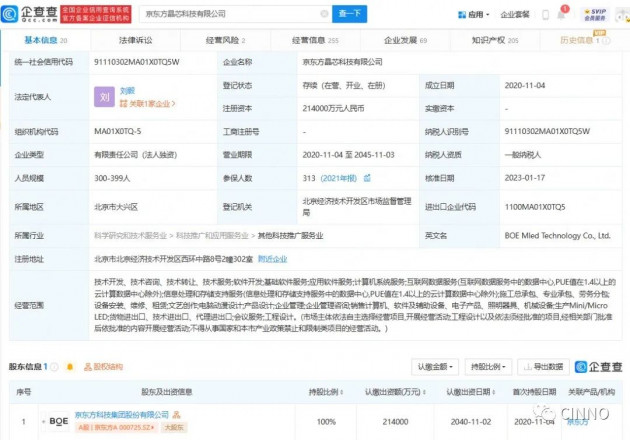Click the 导出数据 button
The image size is (630, 440).
543,367
